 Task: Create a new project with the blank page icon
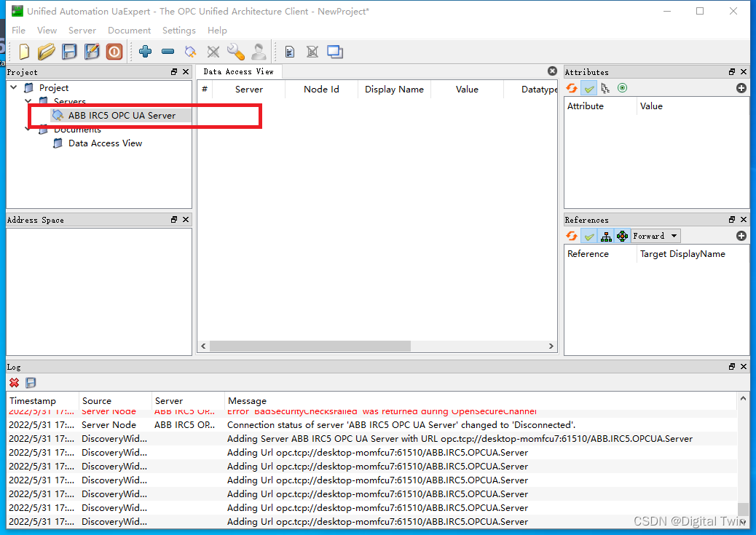(x=24, y=51)
